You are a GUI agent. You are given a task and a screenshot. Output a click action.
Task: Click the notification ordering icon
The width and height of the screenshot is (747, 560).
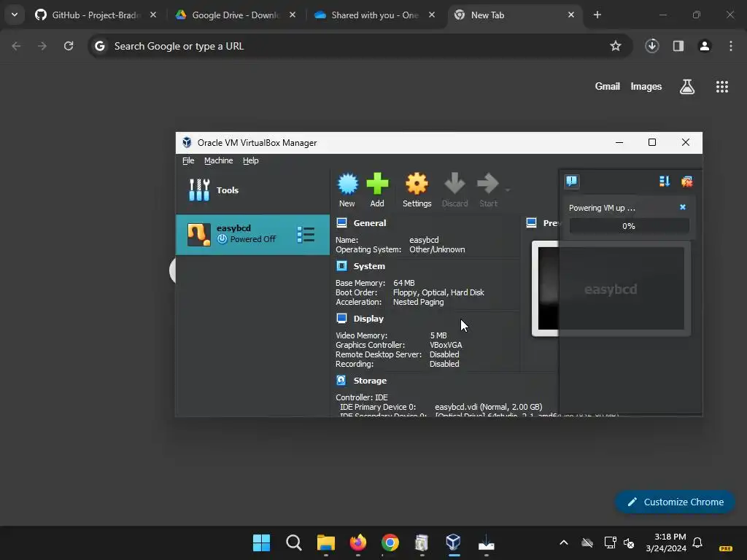pyautogui.click(x=665, y=181)
